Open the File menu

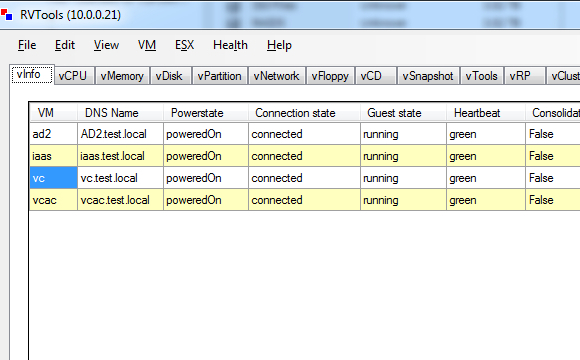pos(27,45)
